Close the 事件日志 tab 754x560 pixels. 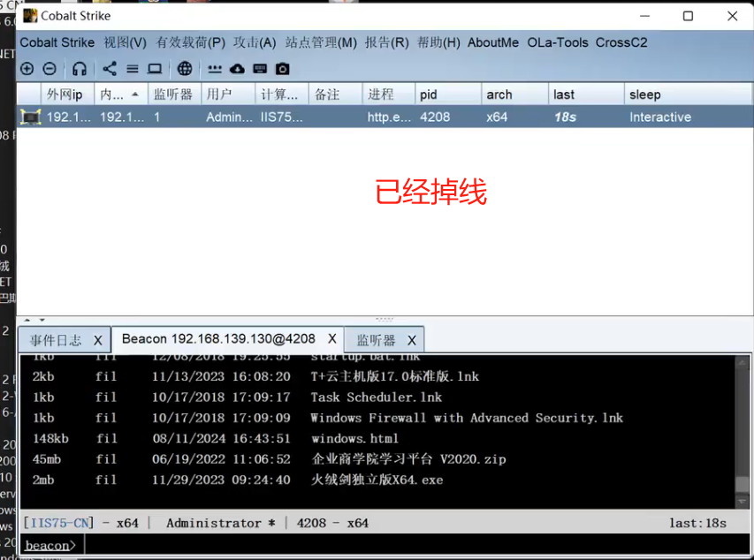[98, 340]
